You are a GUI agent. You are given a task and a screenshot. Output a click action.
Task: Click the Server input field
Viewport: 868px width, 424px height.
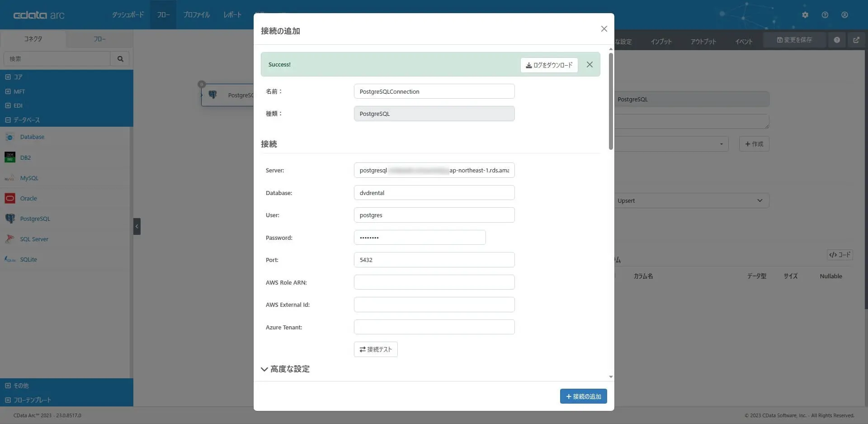pos(434,170)
